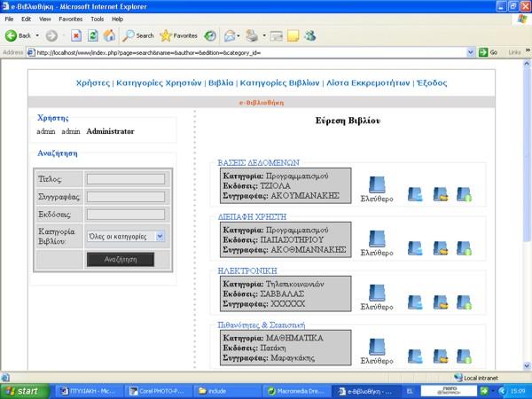Log out via the Έξοδος link
The height and width of the screenshot is (399, 532).
pyautogui.click(x=432, y=83)
